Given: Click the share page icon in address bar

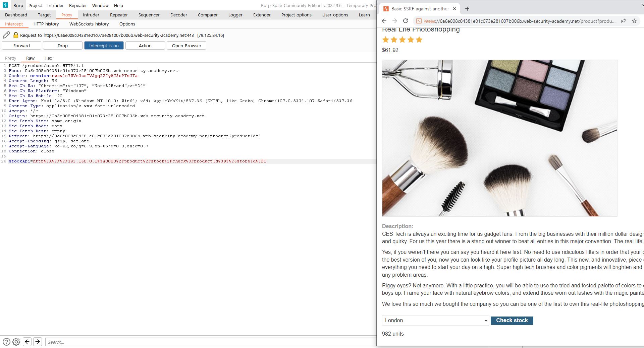Looking at the screenshot, I should pos(624,21).
